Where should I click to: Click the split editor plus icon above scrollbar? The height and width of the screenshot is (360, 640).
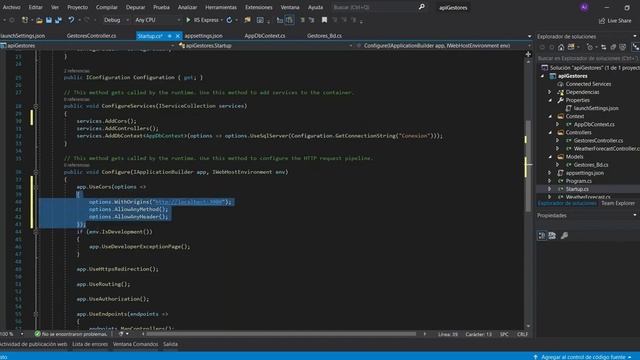click(x=528, y=54)
